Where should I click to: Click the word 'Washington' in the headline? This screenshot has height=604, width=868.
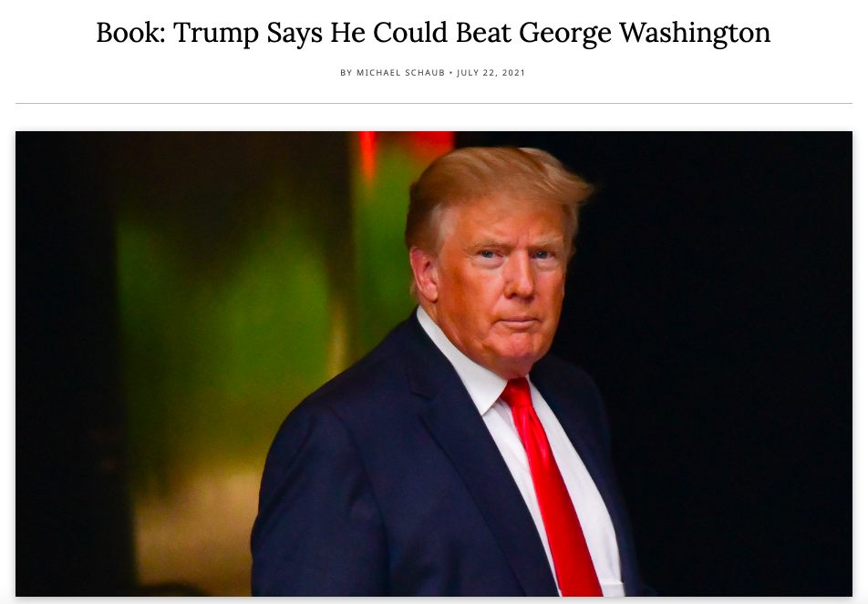pyautogui.click(x=695, y=34)
